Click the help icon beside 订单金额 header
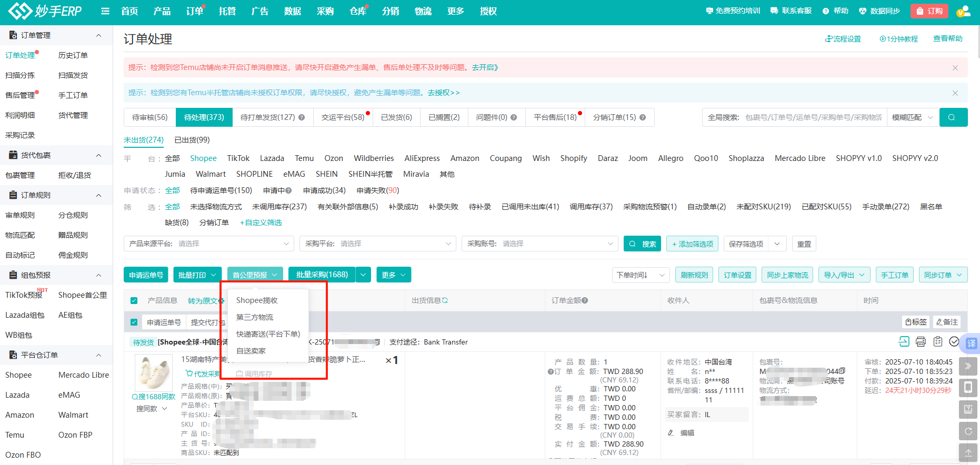 tap(585, 300)
